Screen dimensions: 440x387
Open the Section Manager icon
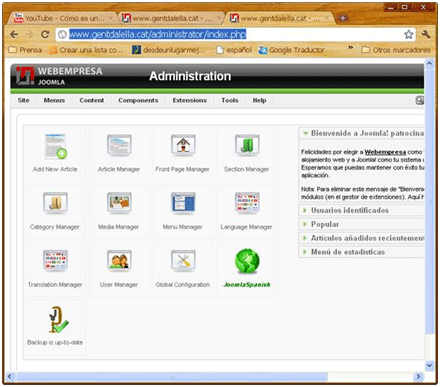coord(247,146)
